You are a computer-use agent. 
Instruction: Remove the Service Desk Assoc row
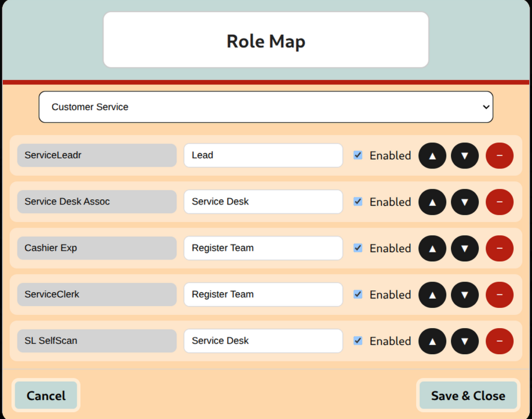pyautogui.click(x=499, y=202)
